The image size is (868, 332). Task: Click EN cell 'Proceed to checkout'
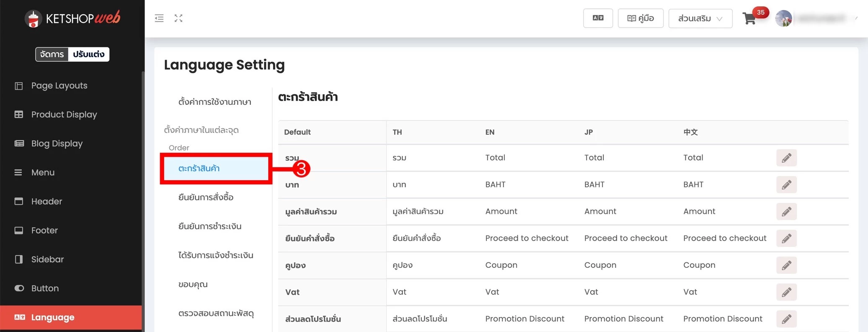527,238
